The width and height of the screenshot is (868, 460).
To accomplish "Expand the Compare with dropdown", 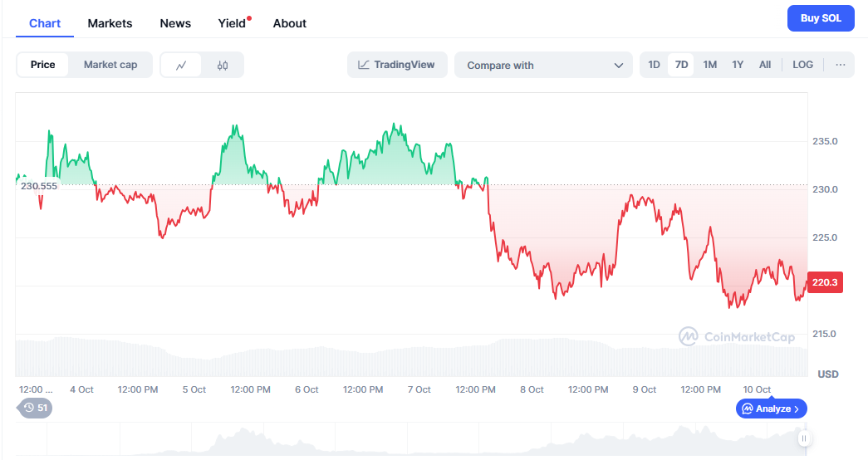I will point(544,65).
